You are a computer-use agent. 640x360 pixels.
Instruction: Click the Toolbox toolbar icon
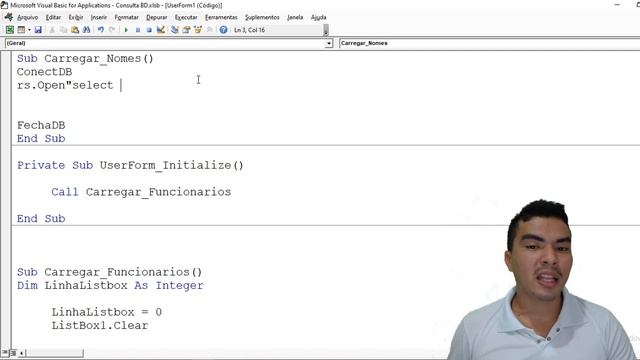(209, 30)
